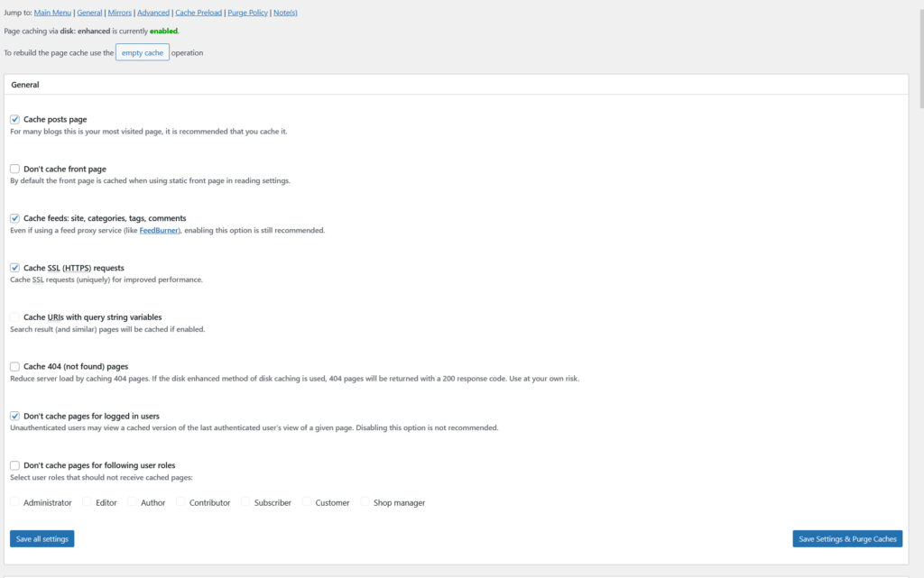Image resolution: width=924 pixels, height=578 pixels.
Task: Open the Purge Policy jump link
Action: point(247,13)
